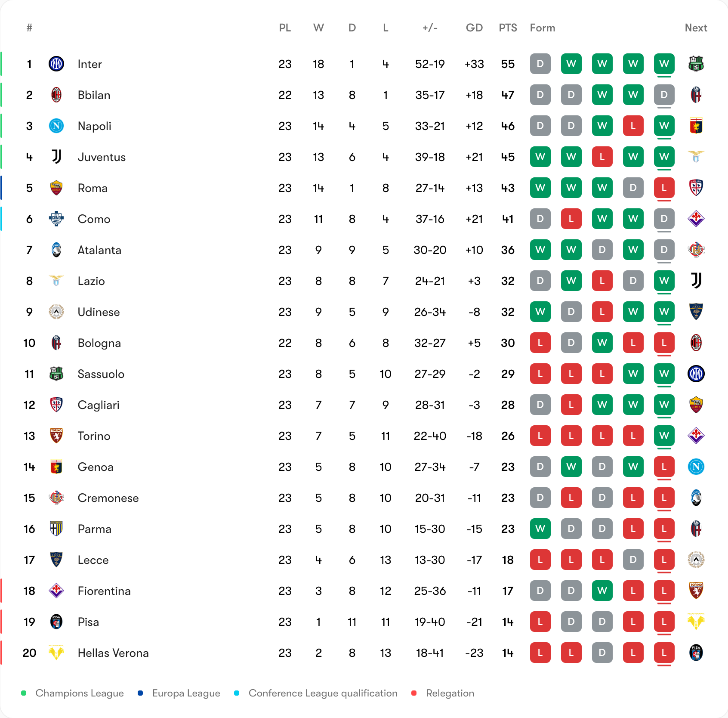Click the blue Europa League legend dot

tap(140, 693)
